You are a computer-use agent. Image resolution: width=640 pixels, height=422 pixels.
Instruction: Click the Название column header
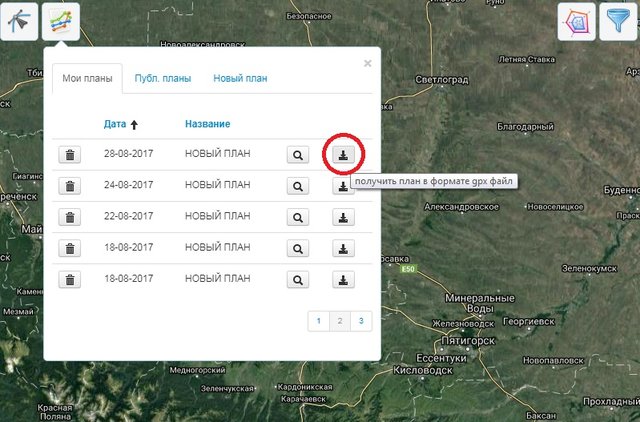[x=207, y=124]
